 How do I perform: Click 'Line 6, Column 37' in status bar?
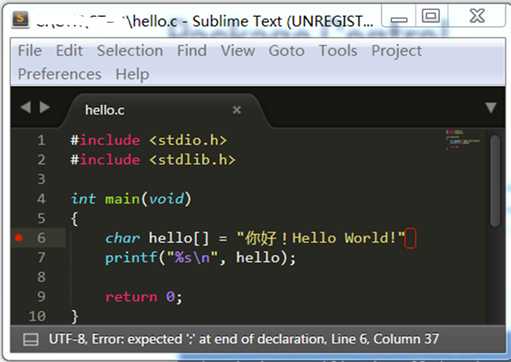coord(385,339)
